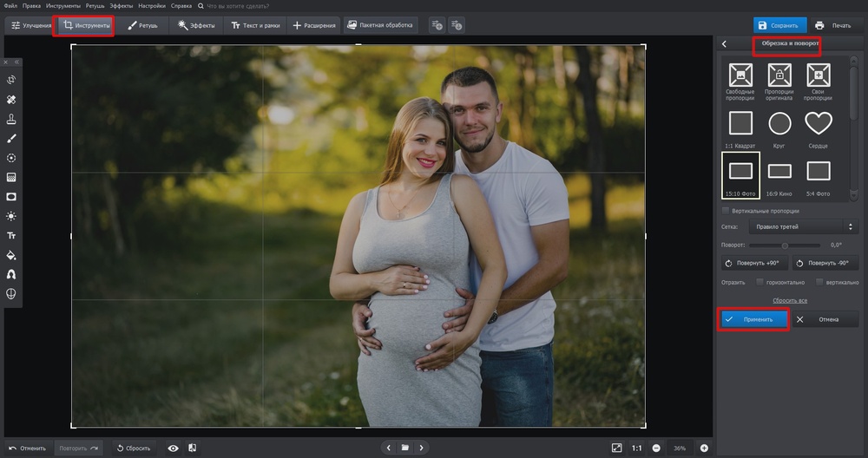This screenshot has width=868, height=458.
Task: Open the grid type dropdown
Action: click(x=802, y=227)
